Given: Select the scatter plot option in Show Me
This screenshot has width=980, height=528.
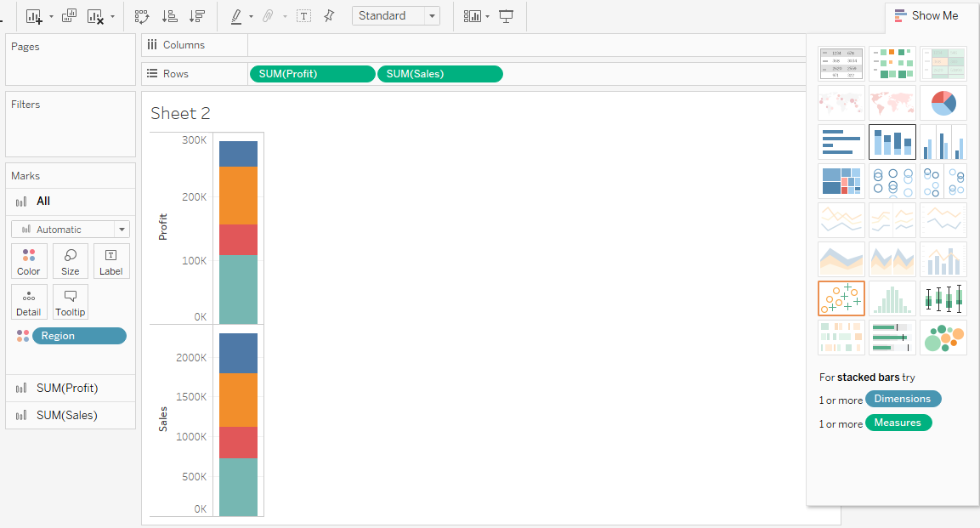Looking at the screenshot, I should (841, 298).
